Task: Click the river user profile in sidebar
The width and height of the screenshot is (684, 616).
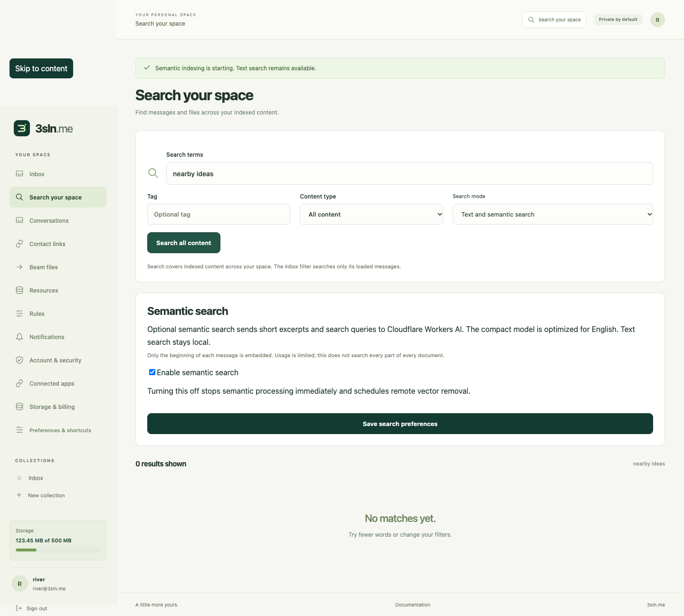Action: coord(58,584)
